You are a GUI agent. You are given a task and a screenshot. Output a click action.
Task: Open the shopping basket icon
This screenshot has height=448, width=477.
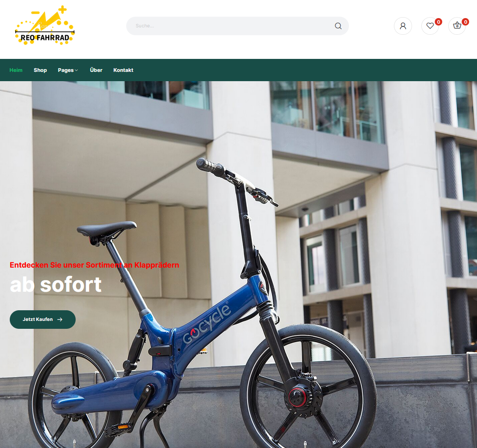point(457,26)
